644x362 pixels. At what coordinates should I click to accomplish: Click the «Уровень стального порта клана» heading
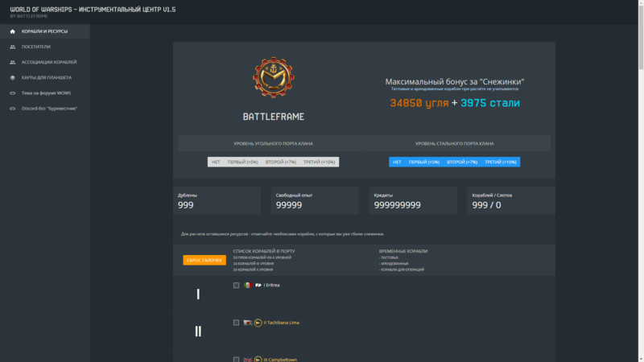[454, 144]
